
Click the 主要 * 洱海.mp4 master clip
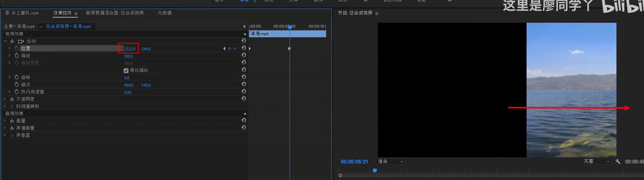(19, 27)
